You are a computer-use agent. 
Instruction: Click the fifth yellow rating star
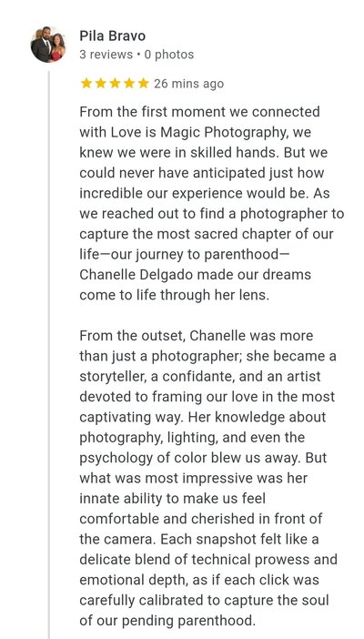[143, 84]
